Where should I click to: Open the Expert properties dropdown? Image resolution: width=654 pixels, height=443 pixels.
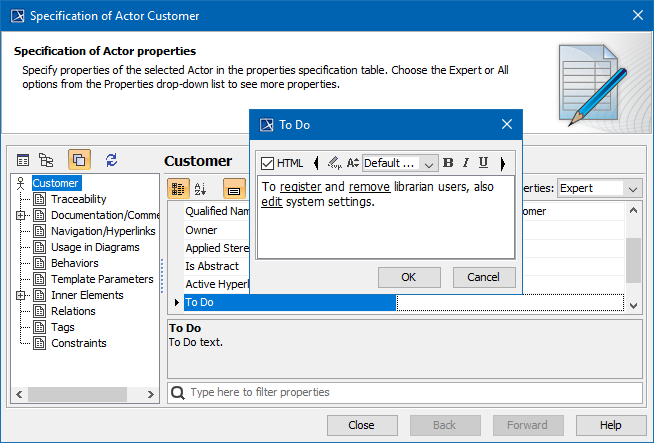click(599, 188)
